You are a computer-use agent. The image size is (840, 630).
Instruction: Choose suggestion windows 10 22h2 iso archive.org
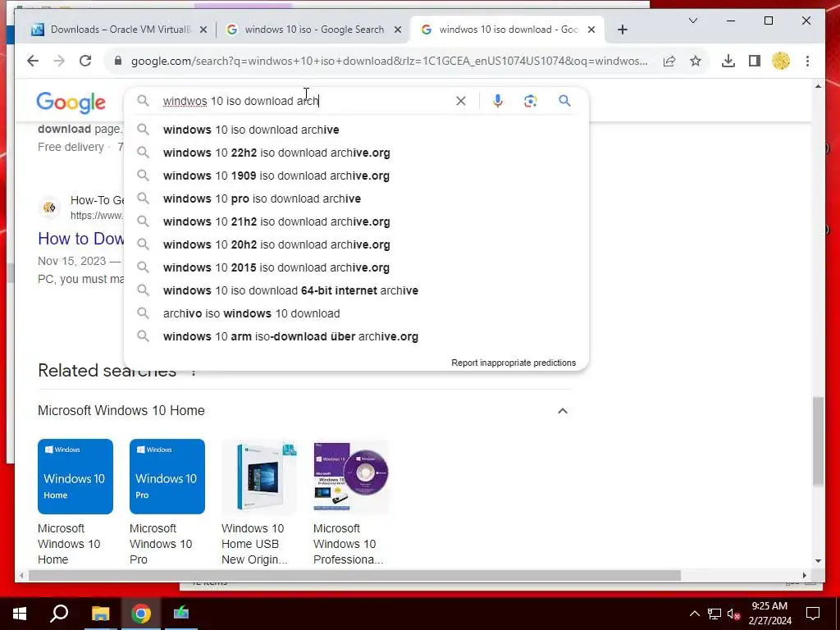(x=356, y=153)
